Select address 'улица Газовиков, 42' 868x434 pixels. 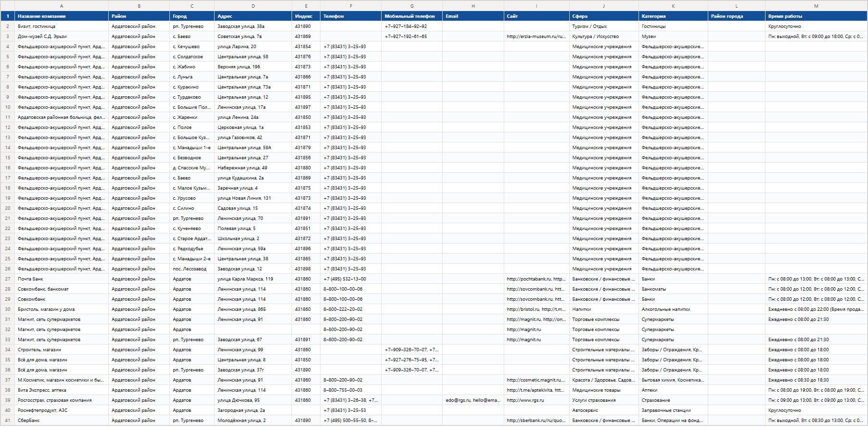coord(253,138)
